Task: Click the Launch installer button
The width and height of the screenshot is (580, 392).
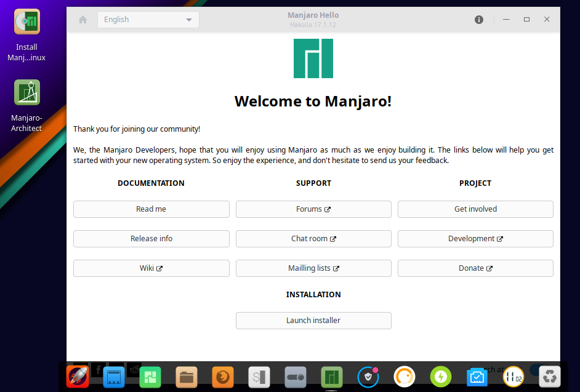Action: [x=313, y=320]
